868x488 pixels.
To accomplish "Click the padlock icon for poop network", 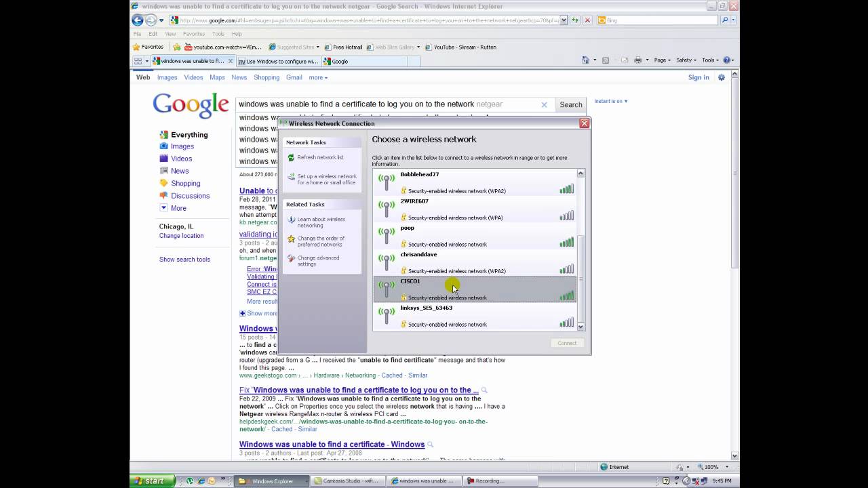I will pos(403,244).
